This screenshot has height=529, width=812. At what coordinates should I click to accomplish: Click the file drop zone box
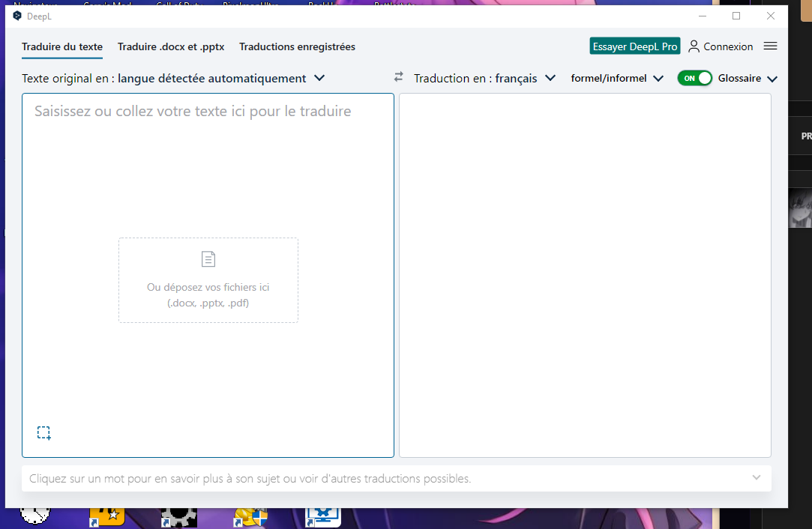208,280
